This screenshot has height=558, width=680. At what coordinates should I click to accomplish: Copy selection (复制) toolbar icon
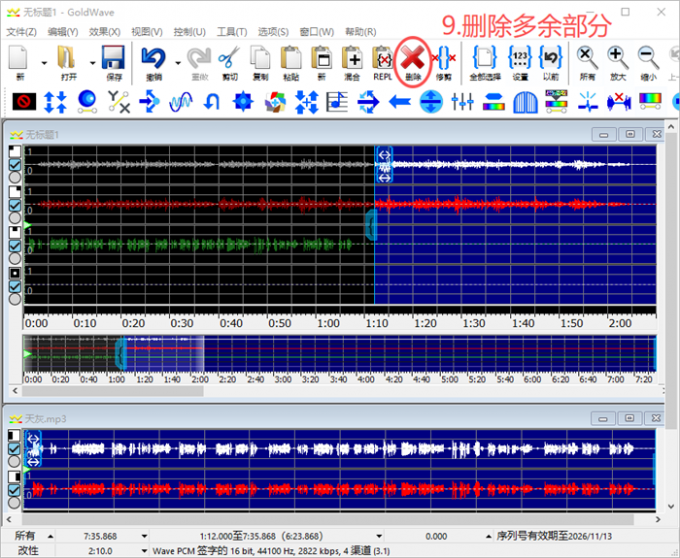(x=260, y=58)
